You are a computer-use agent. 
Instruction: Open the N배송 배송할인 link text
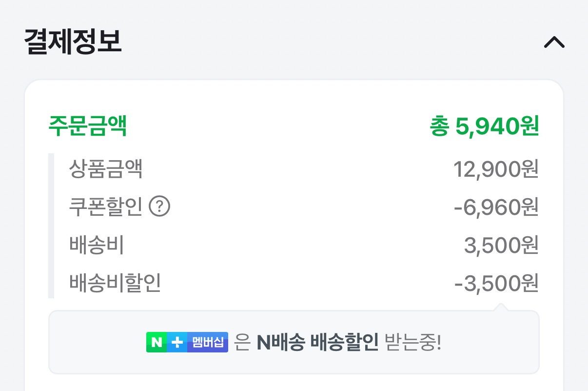pyautogui.click(x=317, y=343)
